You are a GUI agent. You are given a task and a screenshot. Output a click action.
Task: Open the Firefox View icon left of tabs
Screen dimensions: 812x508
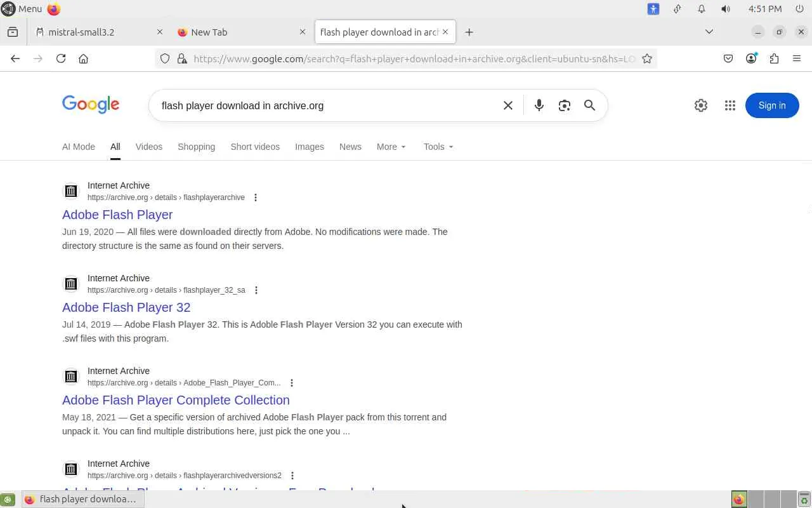click(13, 32)
